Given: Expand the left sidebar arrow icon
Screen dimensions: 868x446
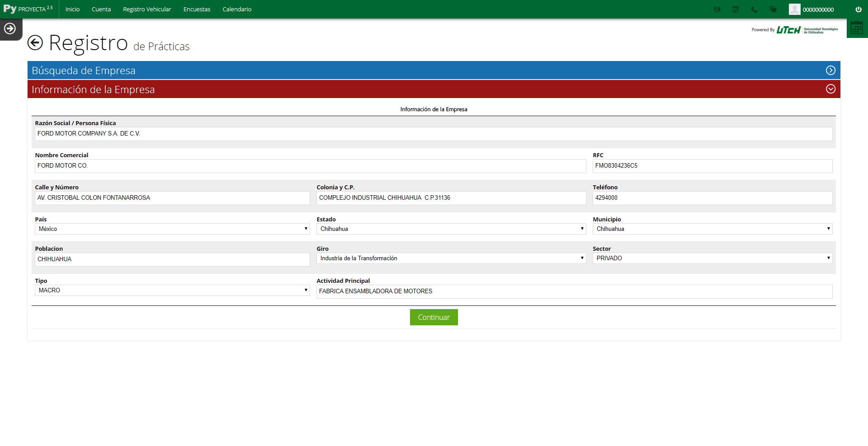Looking at the screenshot, I should point(10,29).
